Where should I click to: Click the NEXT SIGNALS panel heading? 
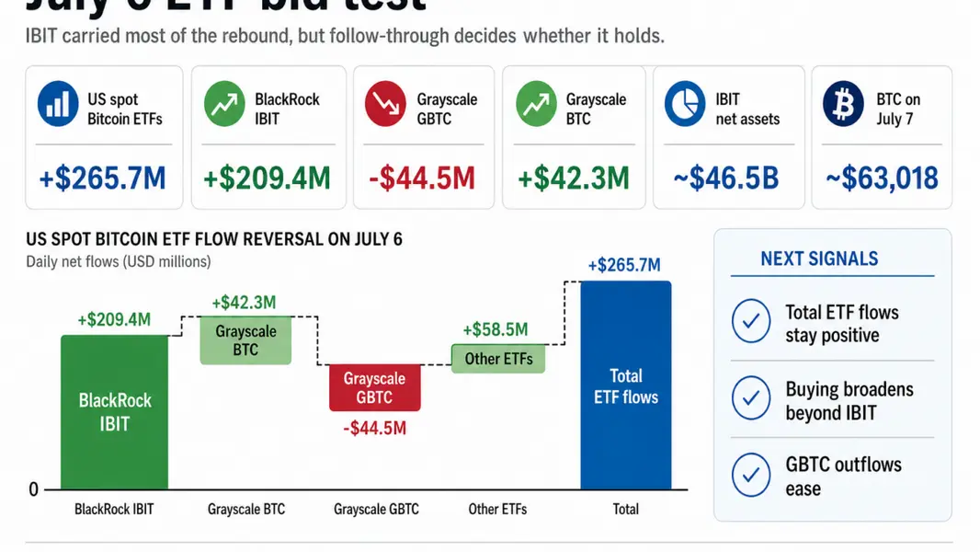pyautogui.click(x=819, y=259)
